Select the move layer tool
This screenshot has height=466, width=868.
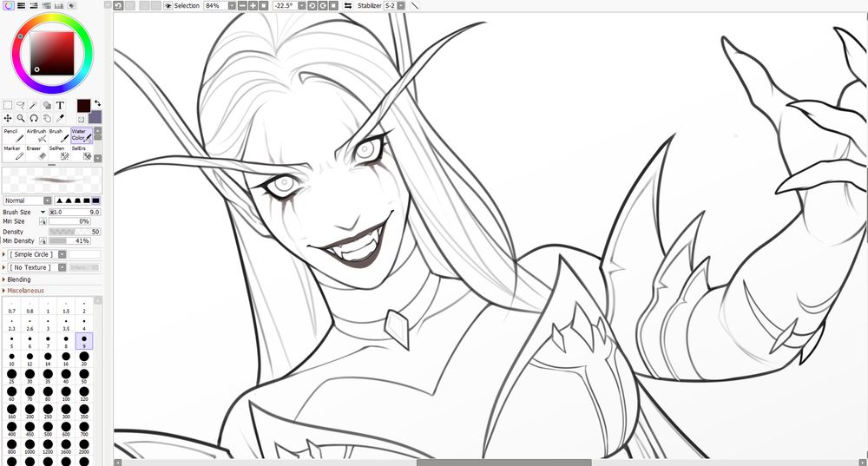point(8,118)
